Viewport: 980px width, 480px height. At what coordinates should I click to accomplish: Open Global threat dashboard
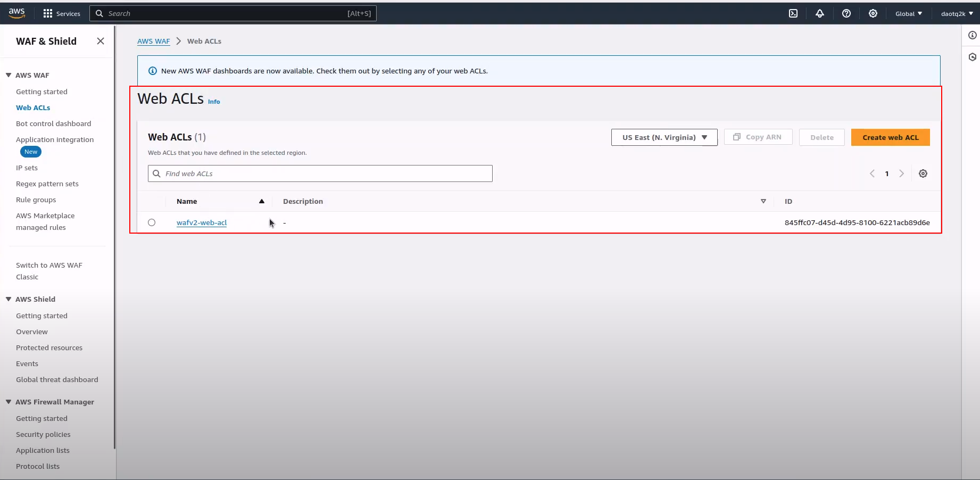tap(57, 379)
